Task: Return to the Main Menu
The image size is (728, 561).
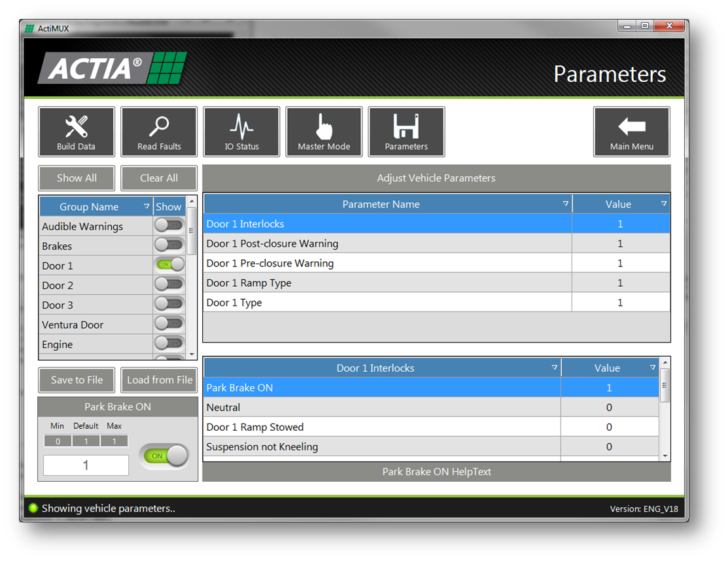Action: (x=631, y=131)
